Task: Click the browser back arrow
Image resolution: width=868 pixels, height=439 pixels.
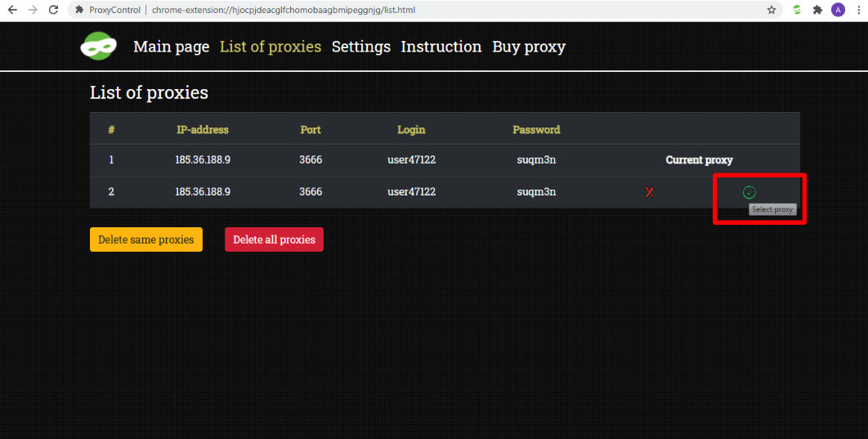Action: [12, 10]
